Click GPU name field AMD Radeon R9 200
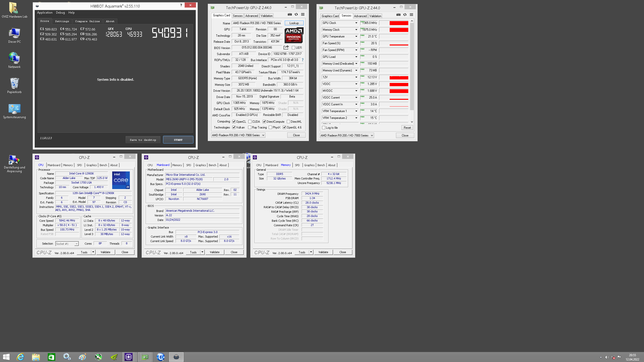The width and height of the screenshot is (644, 362). [257, 23]
